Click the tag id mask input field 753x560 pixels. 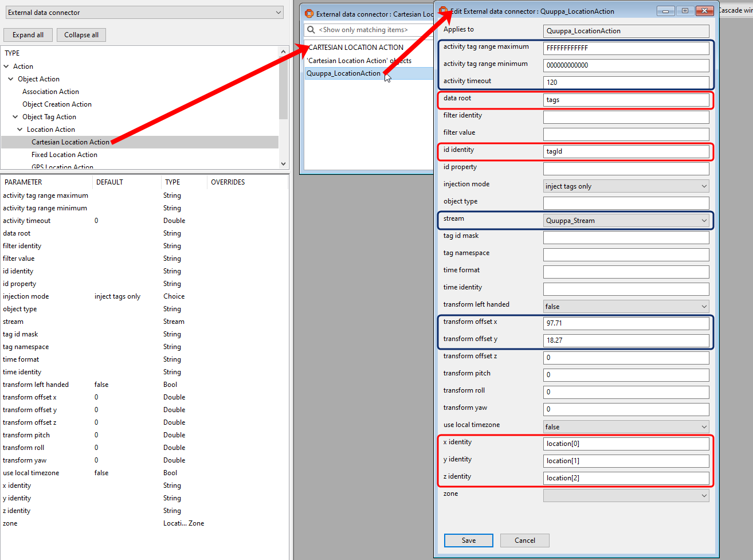coord(626,237)
